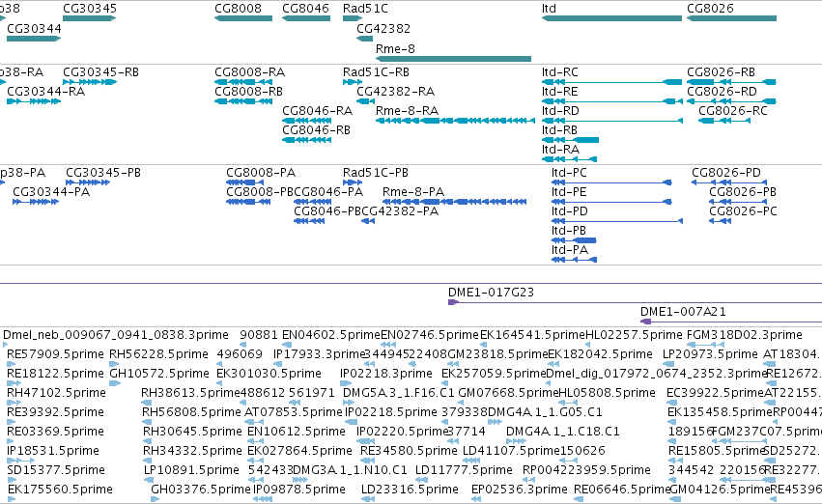The height and width of the screenshot is (504, 822).
Task: Click transcript CG8026-RD
Action: 731,101
